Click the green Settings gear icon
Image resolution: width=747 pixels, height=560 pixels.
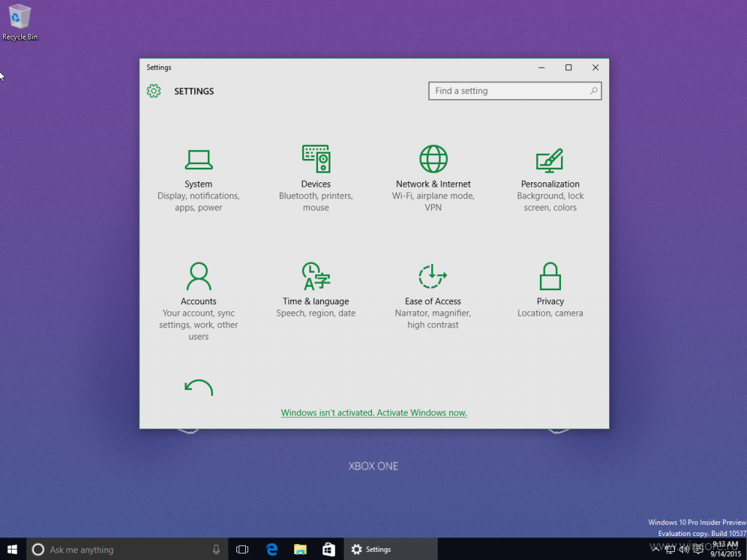[x=153, y=91]
